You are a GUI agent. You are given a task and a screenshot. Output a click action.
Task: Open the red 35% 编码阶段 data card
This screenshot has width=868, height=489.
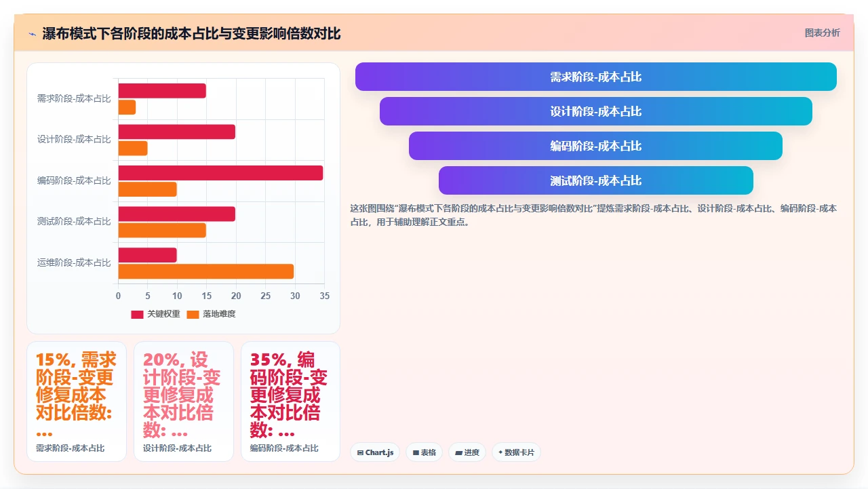pyautogui.click(x=291, y=402)
